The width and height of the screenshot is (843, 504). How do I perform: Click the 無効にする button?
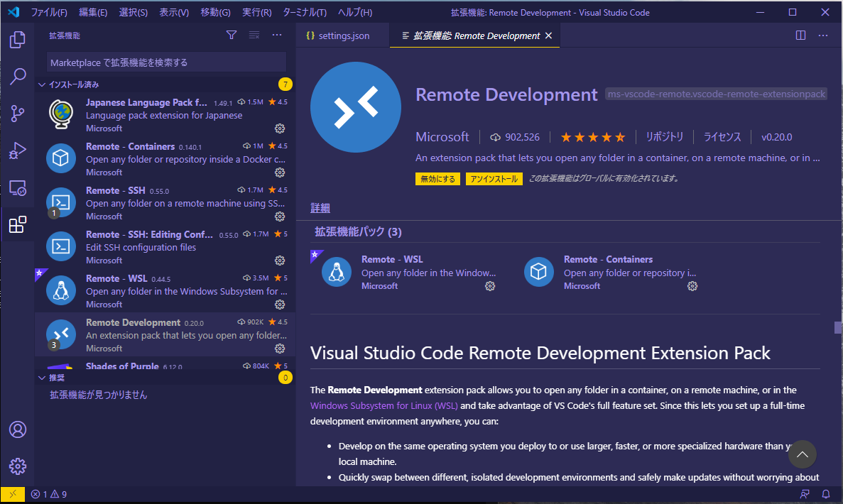(x=437, y=179)
